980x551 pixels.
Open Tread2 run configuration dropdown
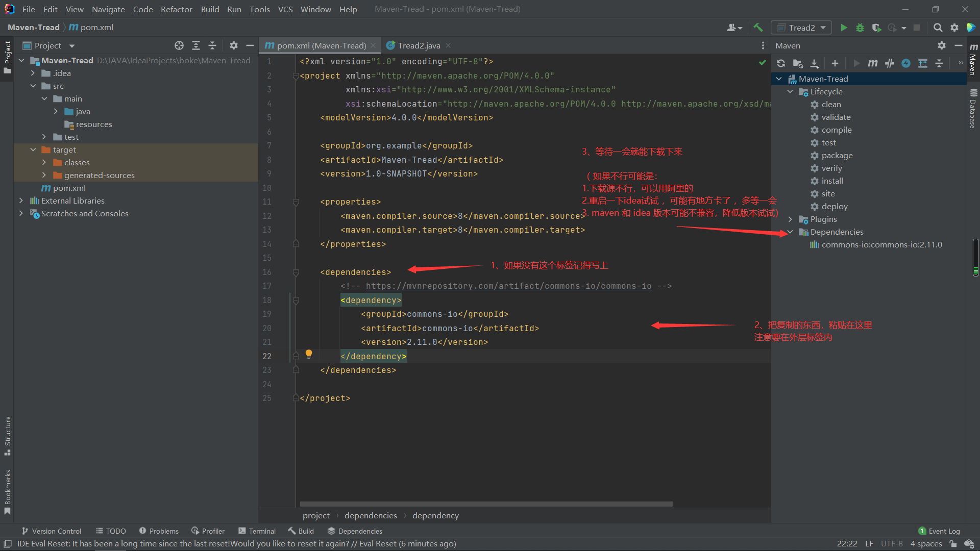tap(801, 28)
